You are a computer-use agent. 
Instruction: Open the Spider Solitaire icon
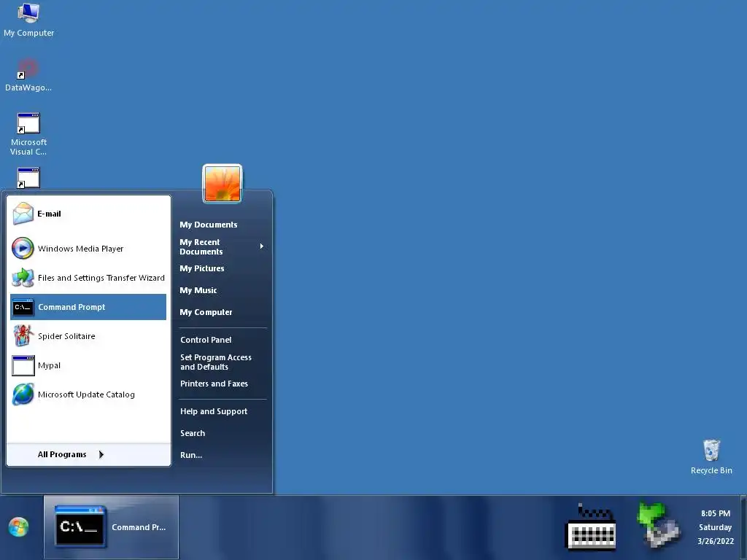(x=23, y=335)
